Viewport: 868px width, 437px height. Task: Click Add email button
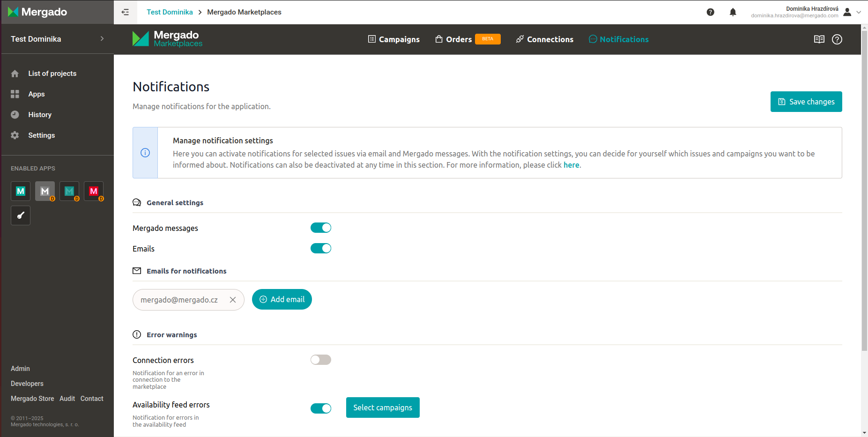(282, 299)
